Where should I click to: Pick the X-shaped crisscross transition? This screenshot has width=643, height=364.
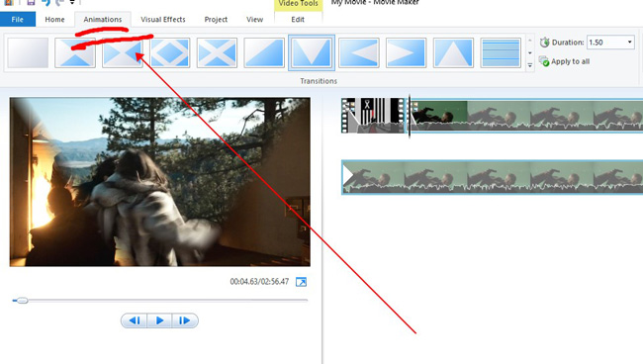[x=217, y=52]
